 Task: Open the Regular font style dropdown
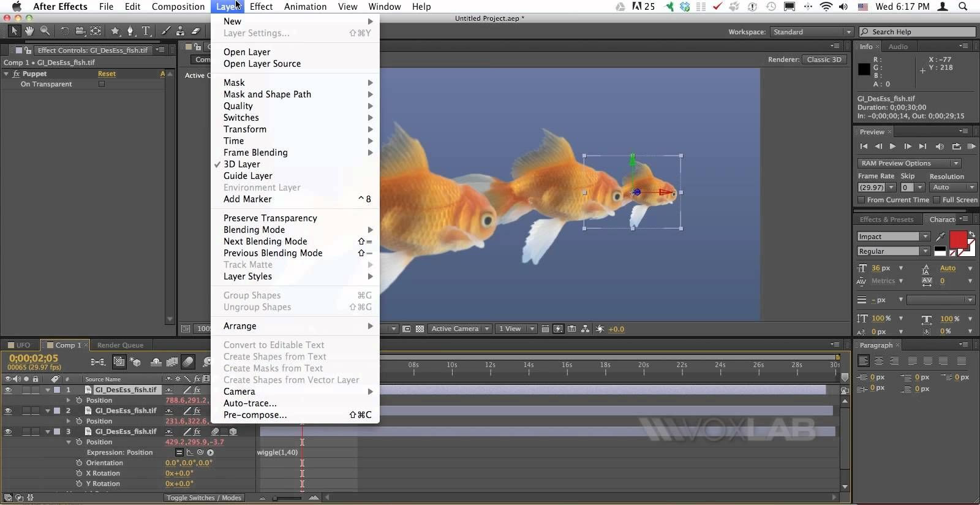click(893, 251)
